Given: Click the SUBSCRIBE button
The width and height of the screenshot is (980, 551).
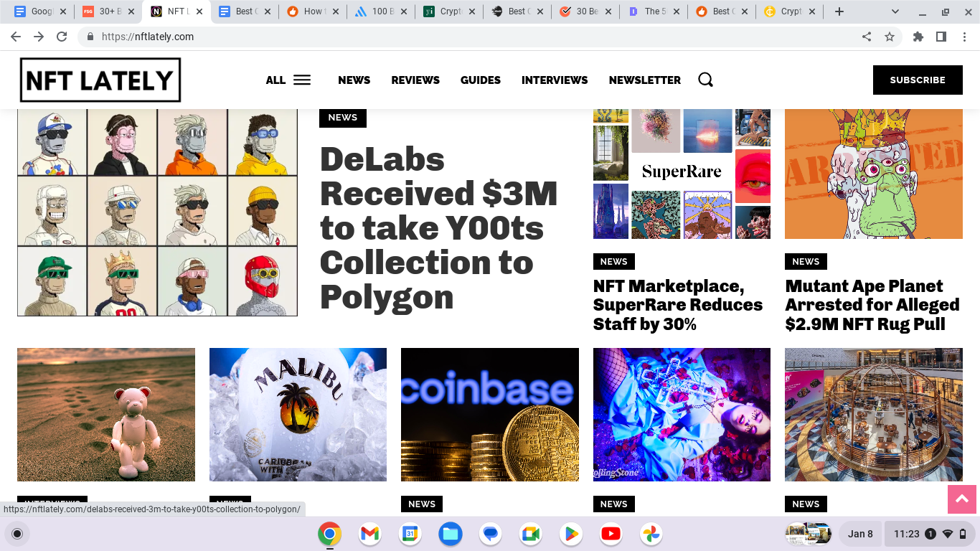Looking at the screenshot, I should coord(918,80).
